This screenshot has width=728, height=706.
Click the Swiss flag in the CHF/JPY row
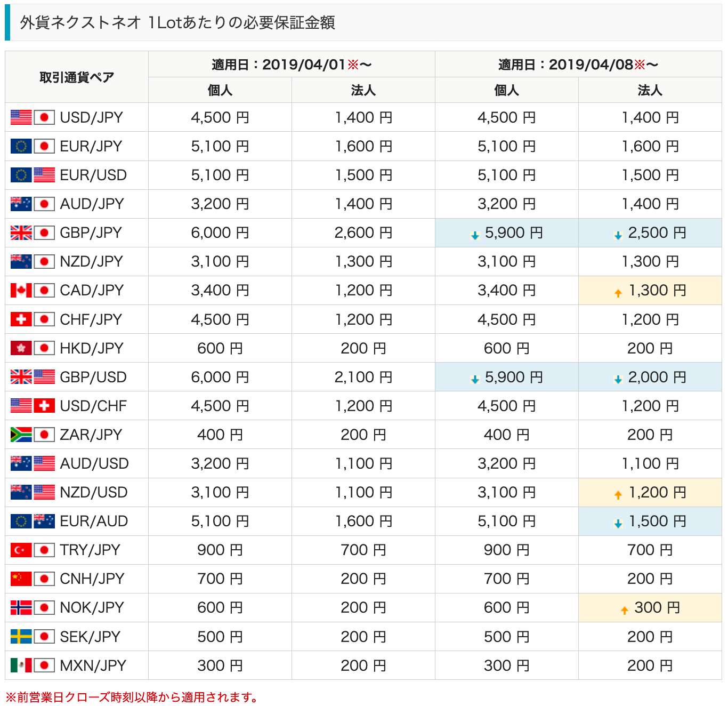21,319
